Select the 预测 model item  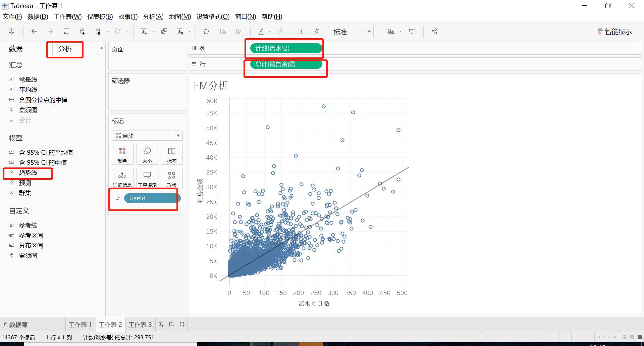pyautogui.click(x=25, y=183)
